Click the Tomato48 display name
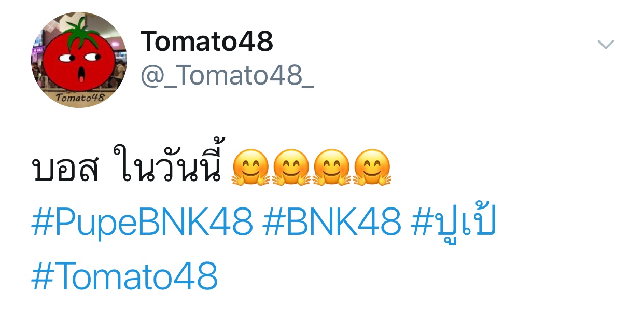Screen dimensions: 644x333 [207, 41]
